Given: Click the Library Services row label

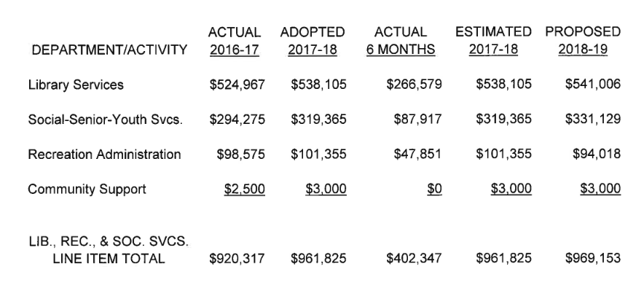Looking at the screenshot, I should pos(76,85).
